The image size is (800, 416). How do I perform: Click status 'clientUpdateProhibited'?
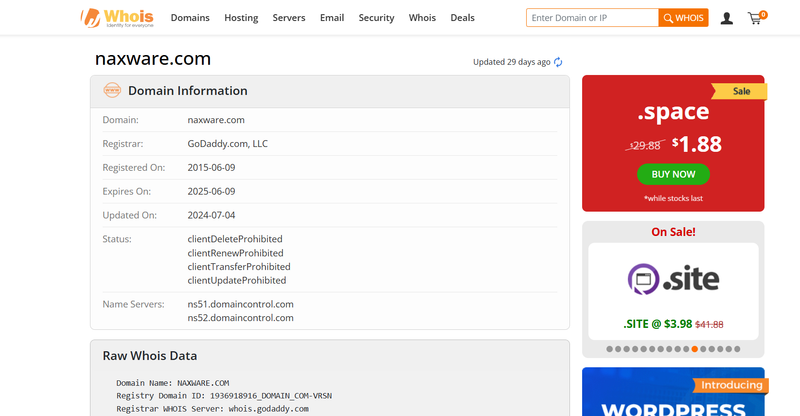tap(237, 281)
